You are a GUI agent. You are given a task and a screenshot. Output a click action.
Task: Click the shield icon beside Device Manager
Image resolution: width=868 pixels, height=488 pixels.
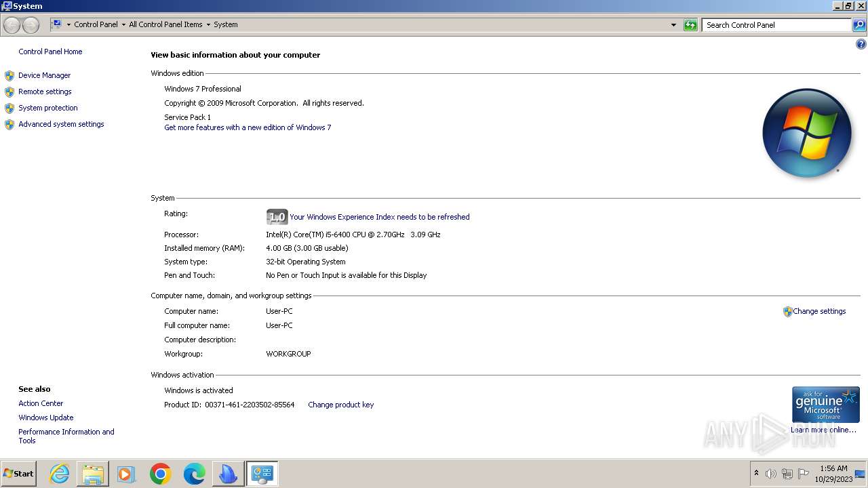(9, 76)
